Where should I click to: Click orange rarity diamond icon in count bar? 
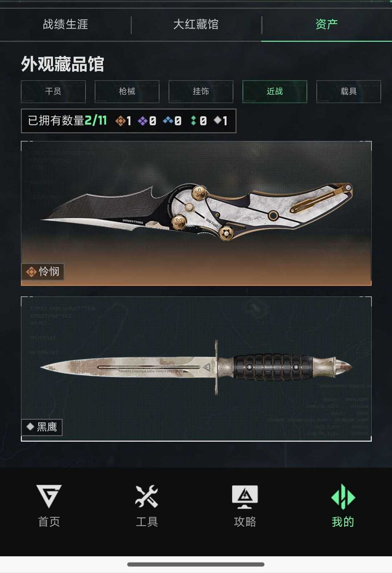coord(120,120)
